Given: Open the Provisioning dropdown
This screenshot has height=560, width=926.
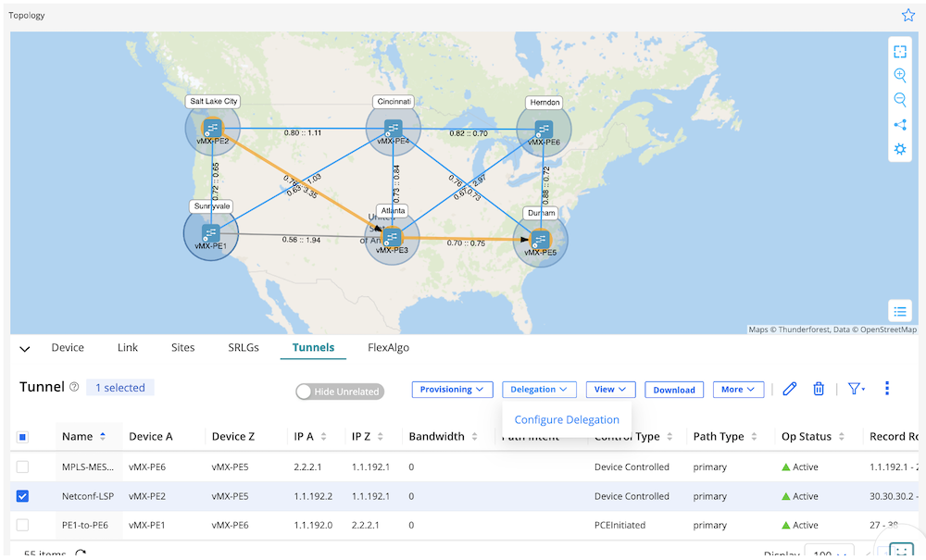Looking at the screenshot, I should [x=453, y=390].
